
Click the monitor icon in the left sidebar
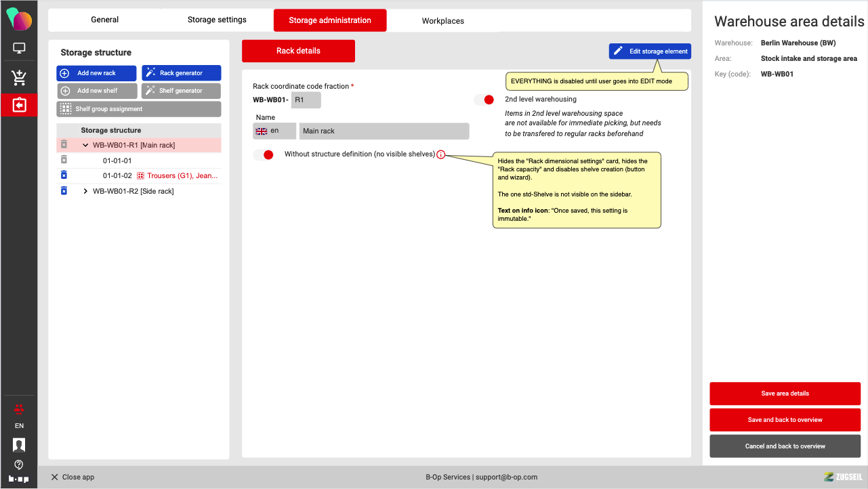click(19, 48)
